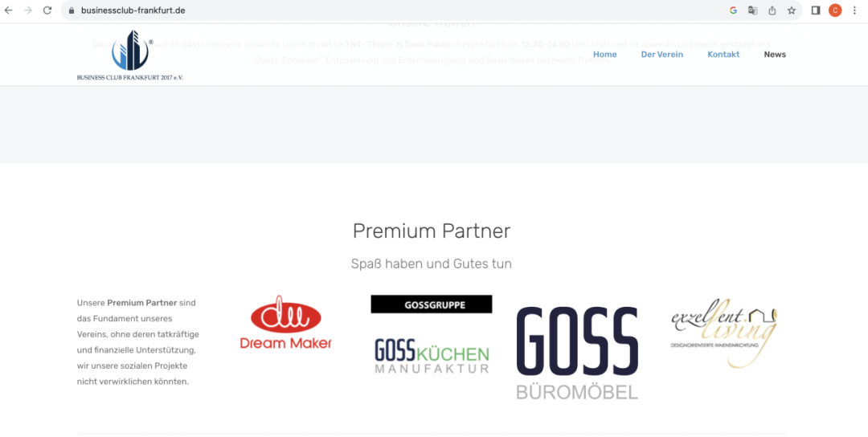Image resolution: width=868 pixels, height=437 pixels.
Task: Open Google icon in address bar
Action: (734, 10)
